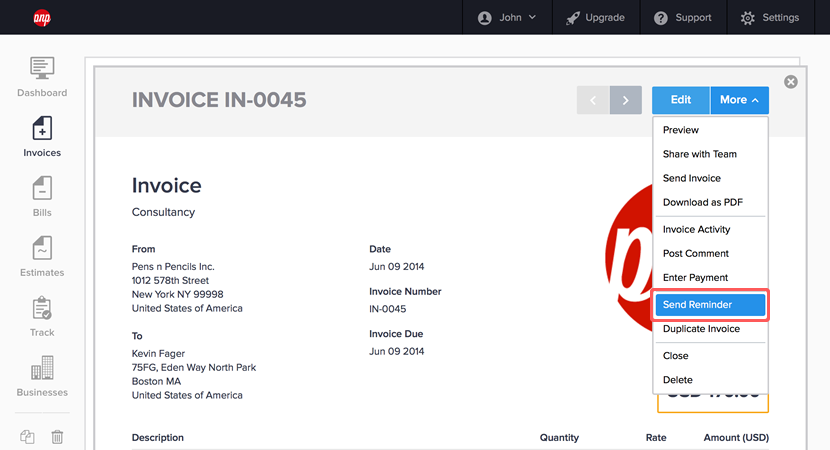Click the 1012 578th Street address line
The image size is (830, 450).
170,281
